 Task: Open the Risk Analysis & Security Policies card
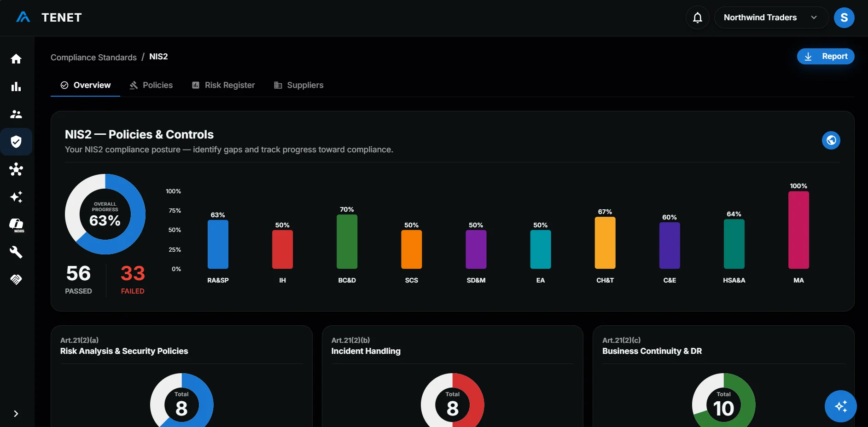[x=181, y=376]
